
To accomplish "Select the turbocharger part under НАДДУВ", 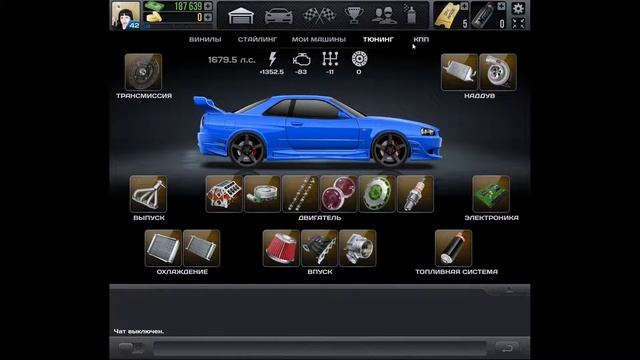I will 498,72.
